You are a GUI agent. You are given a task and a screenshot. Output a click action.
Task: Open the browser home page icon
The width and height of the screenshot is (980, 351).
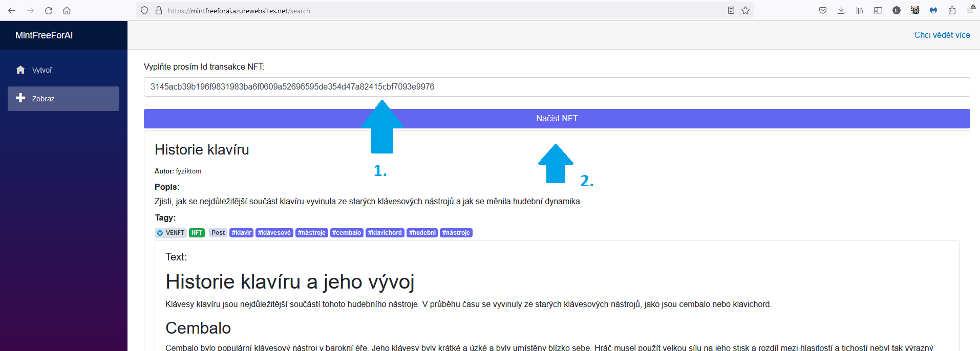point(67,10)
